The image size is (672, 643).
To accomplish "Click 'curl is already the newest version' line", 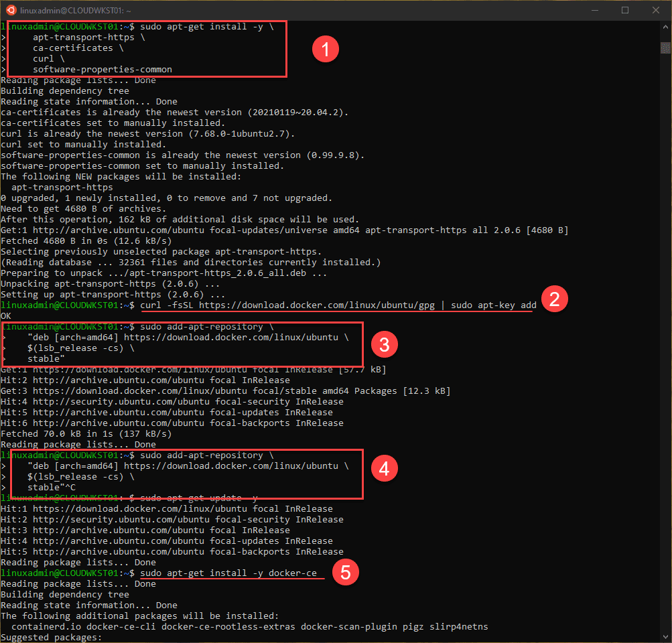I will click(148, 134).
